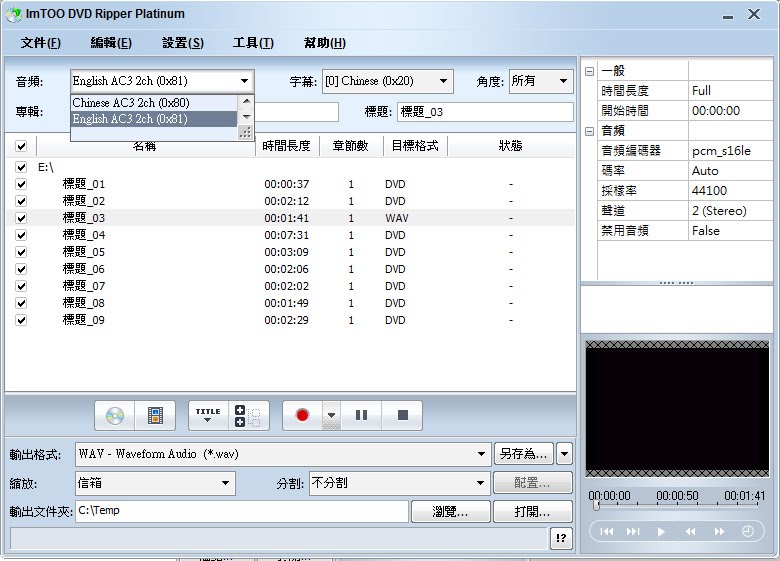Uncheck 標題_04 checkbox
Image resolution: width=780 pixels, height=561 pixels.
(x=21, y=235)
